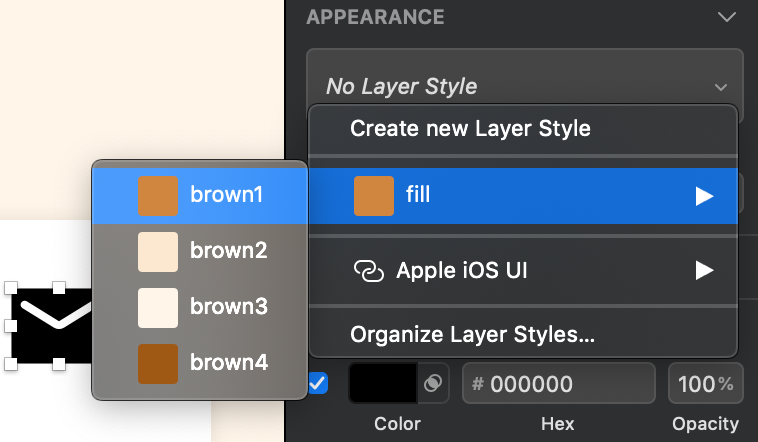Image resolution: width=758 pixels, height=442 pixels.
Task: Click the orange fill style swatch icon
Action: [x=373, y=196]
